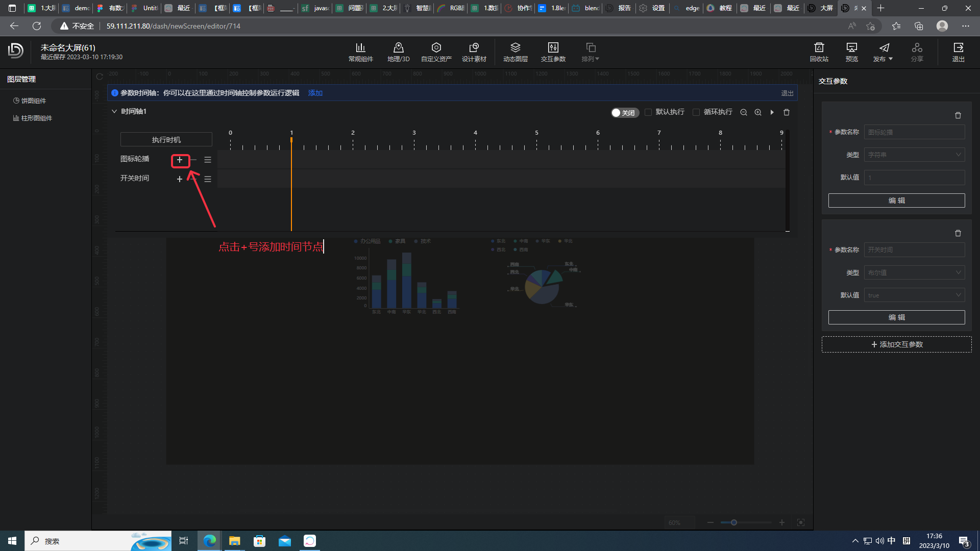Open 设计素材 design materials
The height and width of the screenshot is (551, 980).
(474, 52)
